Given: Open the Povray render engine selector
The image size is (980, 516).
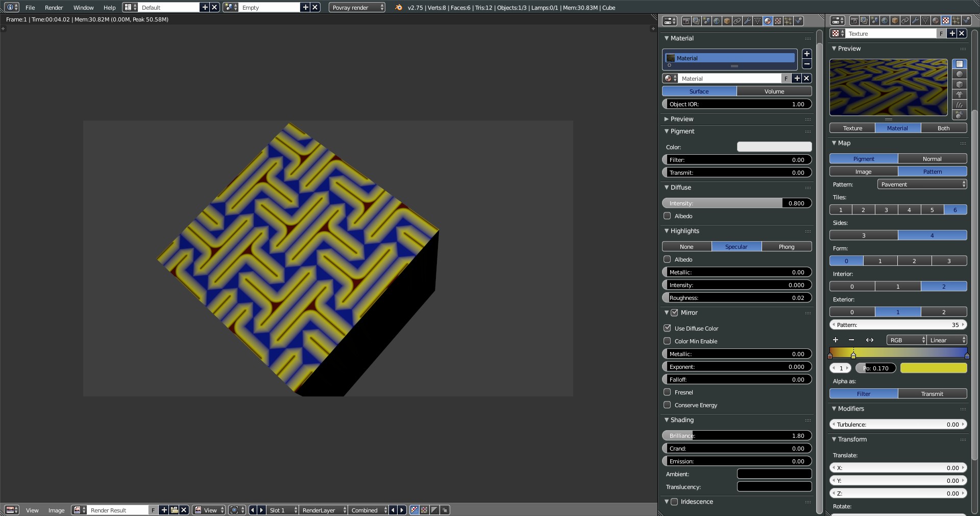Looking at the screenshot, I should (x=357, y=8).
